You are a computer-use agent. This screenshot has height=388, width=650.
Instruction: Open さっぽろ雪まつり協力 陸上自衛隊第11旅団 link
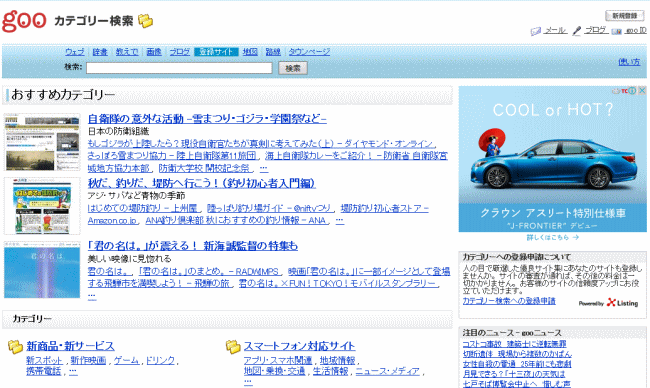point(172,156)
